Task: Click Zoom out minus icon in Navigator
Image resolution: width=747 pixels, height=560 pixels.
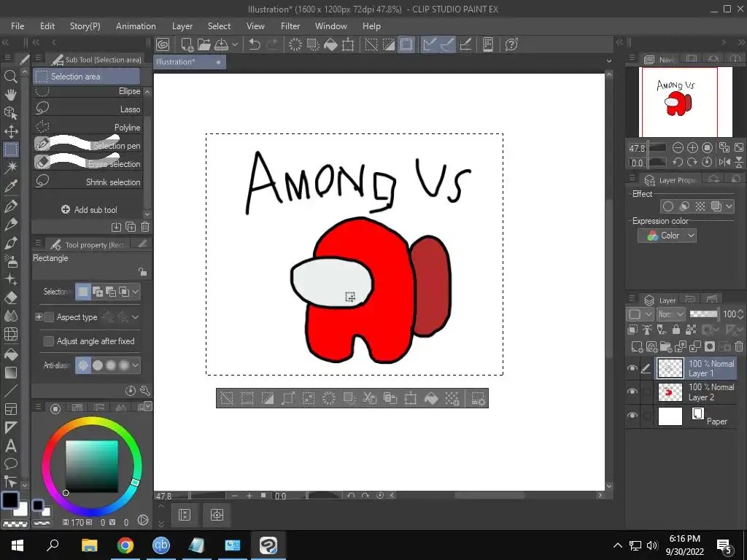Action: 678,147
